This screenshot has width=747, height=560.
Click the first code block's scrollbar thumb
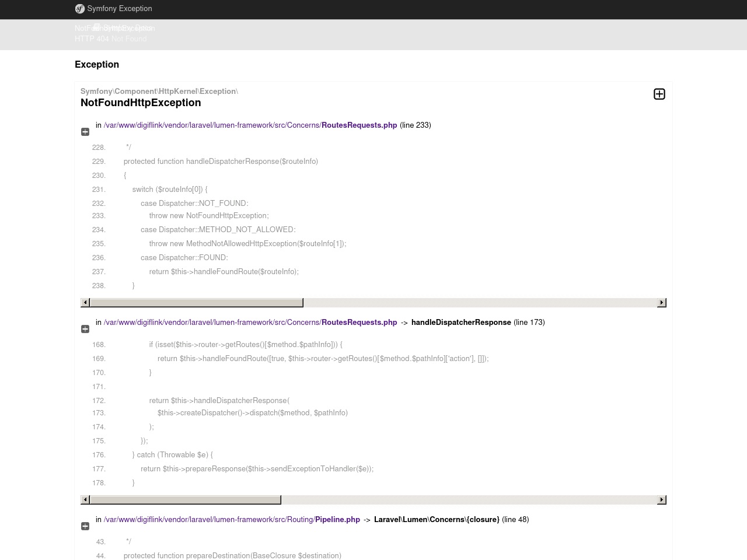pyautogui.click(x=197, y=303)
